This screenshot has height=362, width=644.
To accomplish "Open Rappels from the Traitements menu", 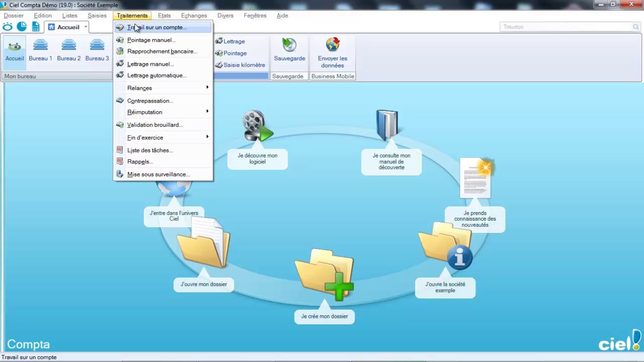I will pyautogui.click(x=163, y=161).
